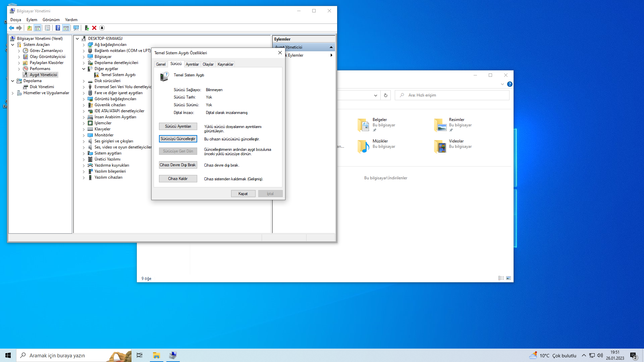
Task: Collapse the Diğer aygıtlar node
Action: (x=84, y=69)
